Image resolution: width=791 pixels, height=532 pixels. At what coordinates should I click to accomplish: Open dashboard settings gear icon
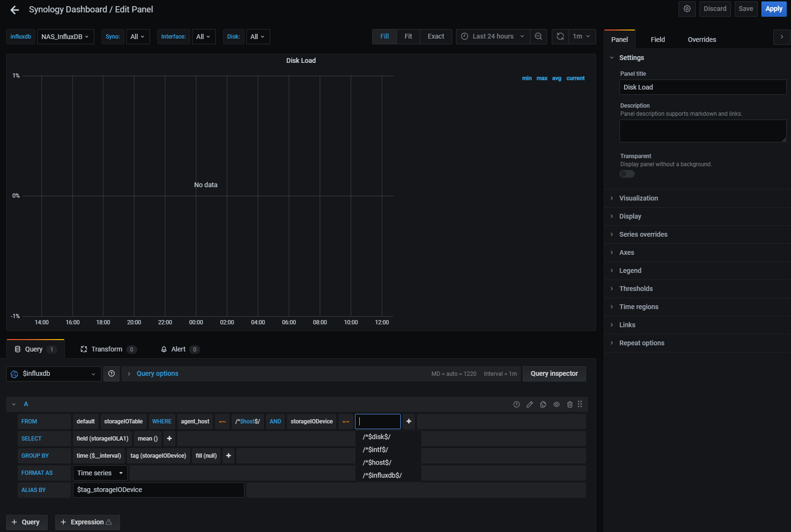click(x=687, y=9)
